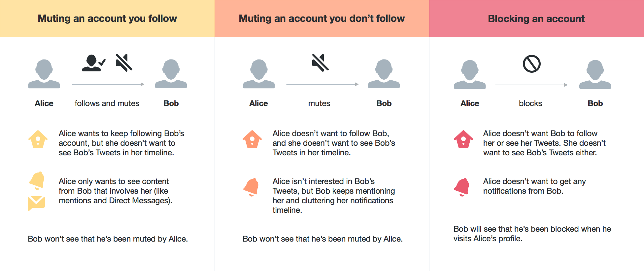Click the red birdhouse timeline icon
The width and height of the screenshot is (644, 271).
[463, 139]
